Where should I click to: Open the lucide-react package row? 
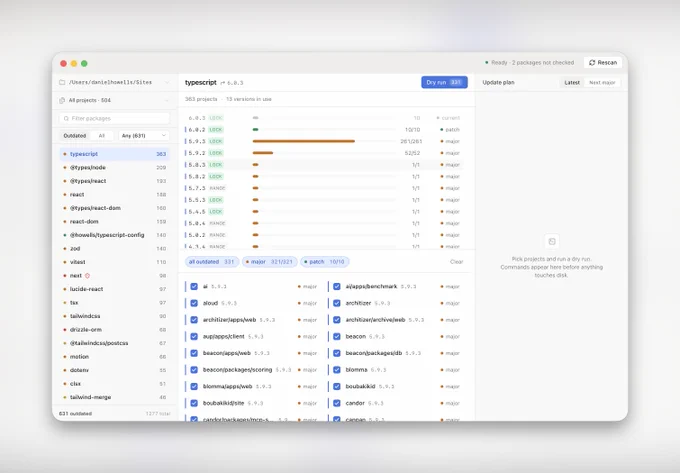click(x=114, y=289)
